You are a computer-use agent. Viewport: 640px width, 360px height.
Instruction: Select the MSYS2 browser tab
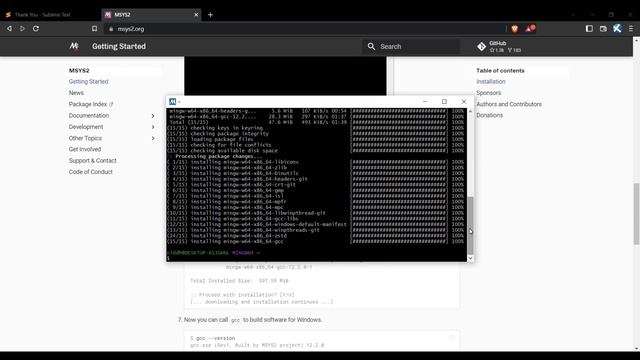click(151, 15)
